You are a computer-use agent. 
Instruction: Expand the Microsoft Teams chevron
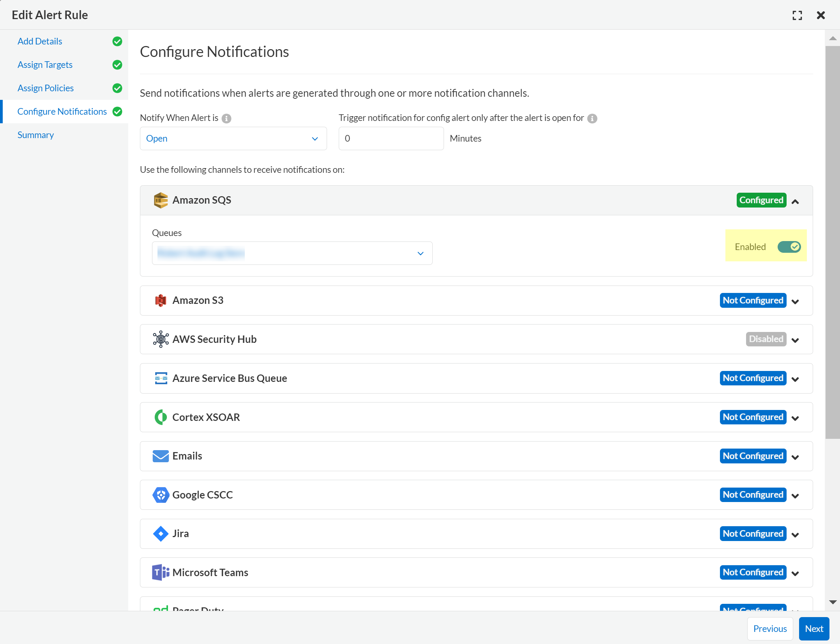point(796,573)
